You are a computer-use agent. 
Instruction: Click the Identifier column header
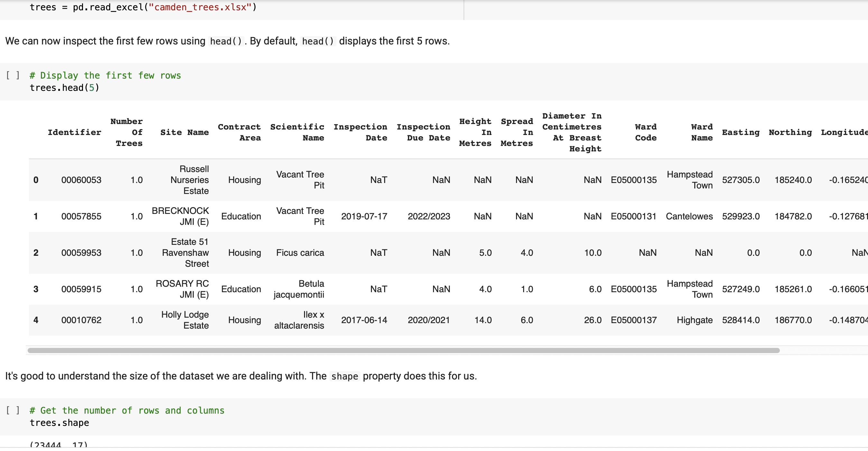tap(74, 132)
